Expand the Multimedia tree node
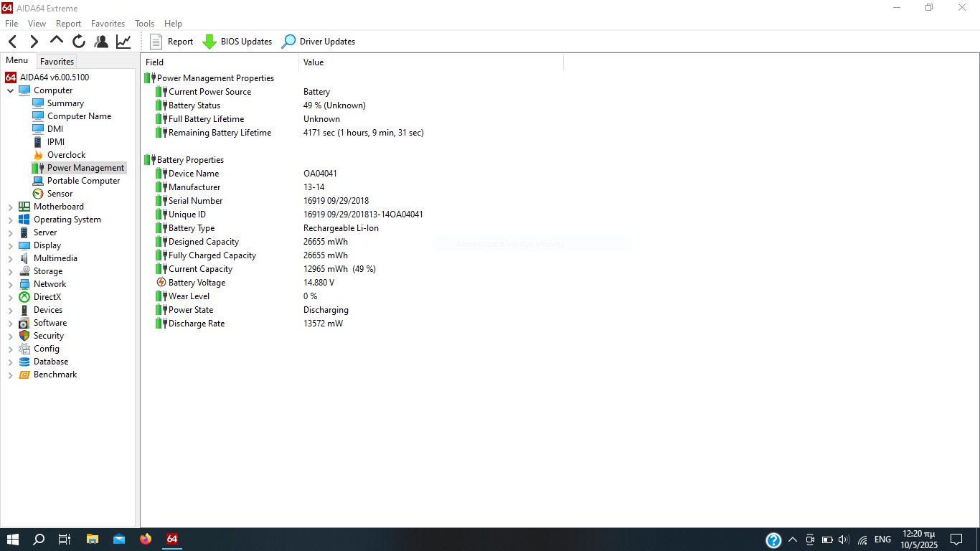The width and height of the screenshot is (980, 551). click(10, 258)
